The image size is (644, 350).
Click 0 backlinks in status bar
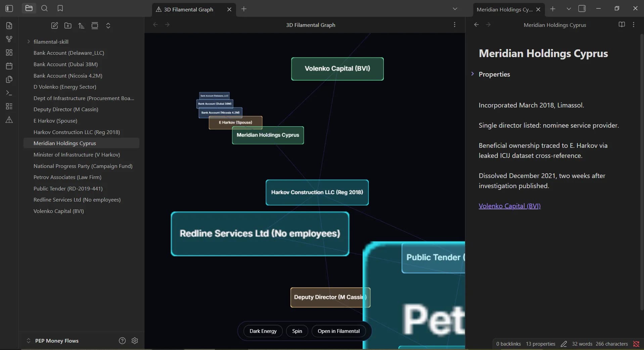[508, 344]
